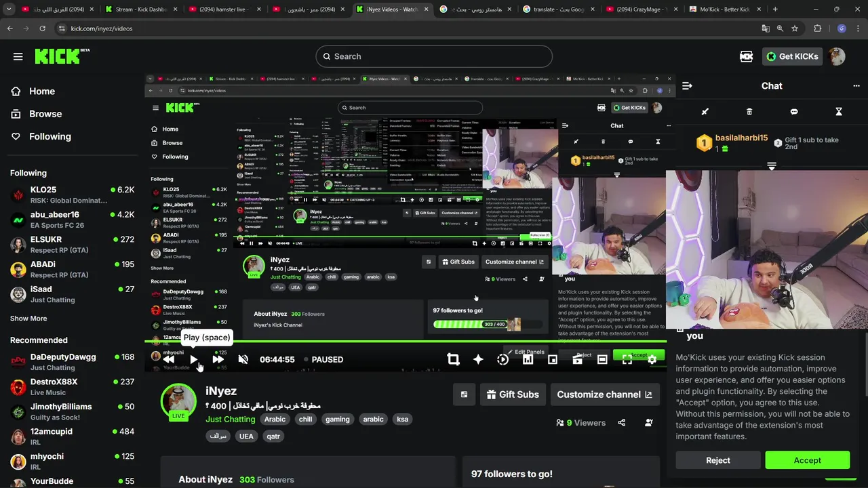Click the hourglass slow mode icon
The height and width of the screenshot is (488, 868).
(x=839, y=112)
